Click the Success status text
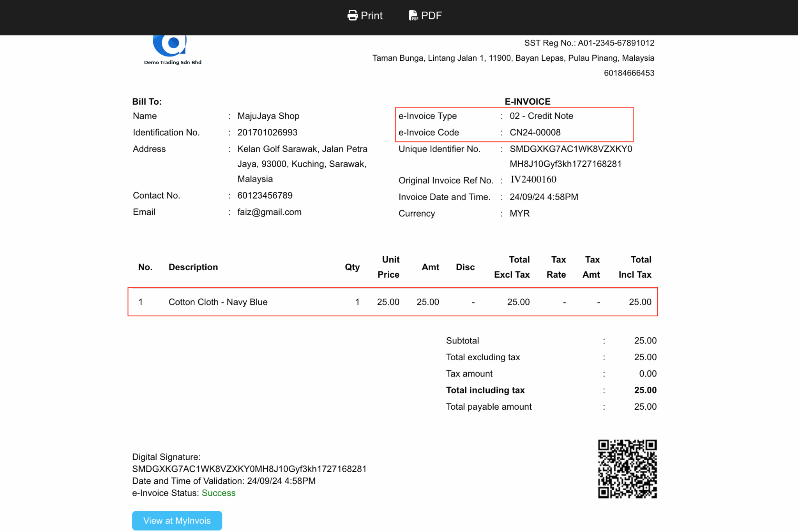798x532 pixels. [x=218, y=493]
